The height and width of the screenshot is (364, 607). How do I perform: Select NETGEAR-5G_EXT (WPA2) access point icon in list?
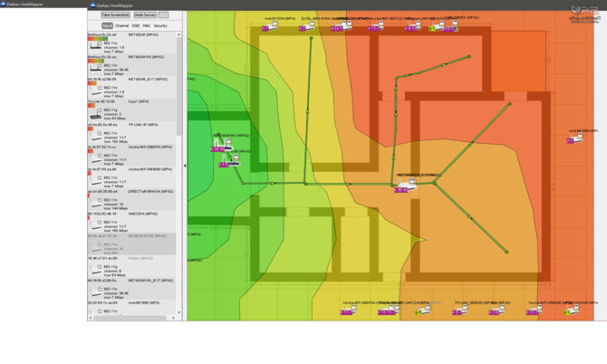[x=95, y=292]
